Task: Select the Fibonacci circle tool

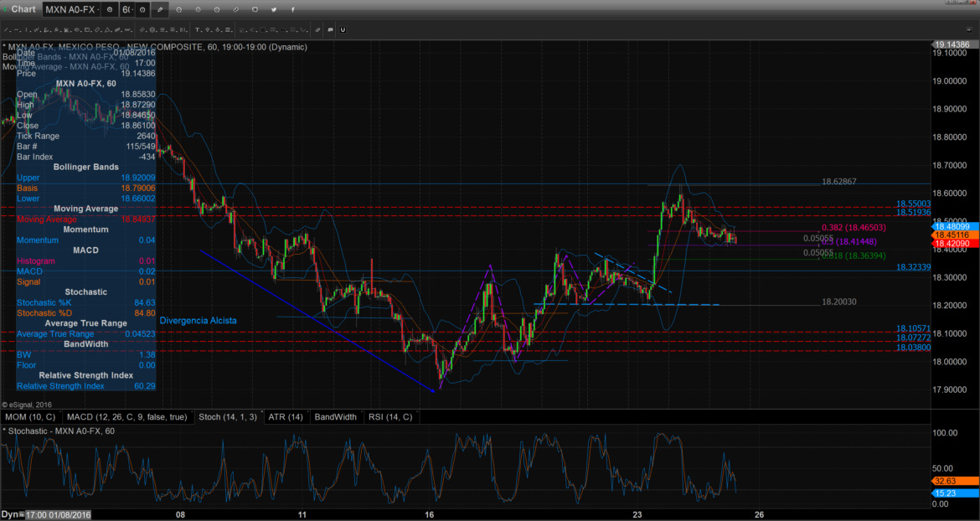Action: pos(152,30)
